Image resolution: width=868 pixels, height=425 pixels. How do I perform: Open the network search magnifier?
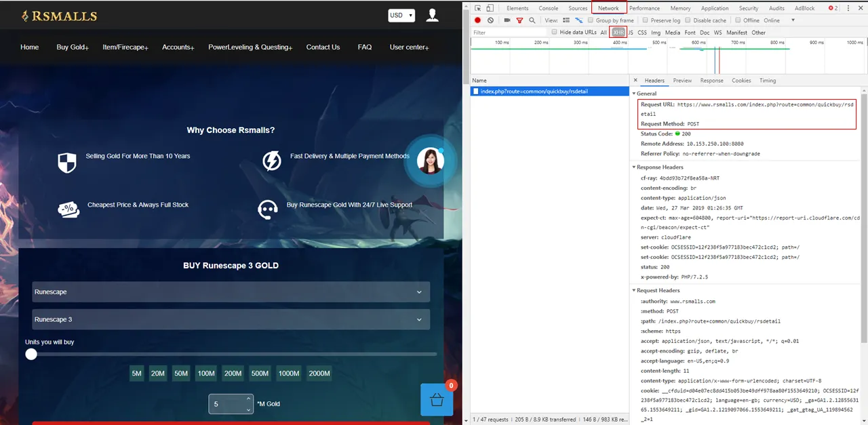tap(531, 20)
